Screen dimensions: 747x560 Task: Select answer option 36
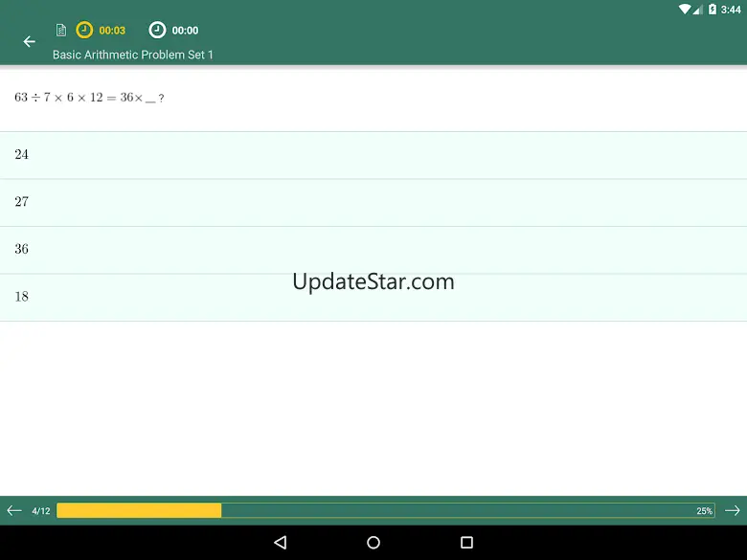click(x=373, y=250)
